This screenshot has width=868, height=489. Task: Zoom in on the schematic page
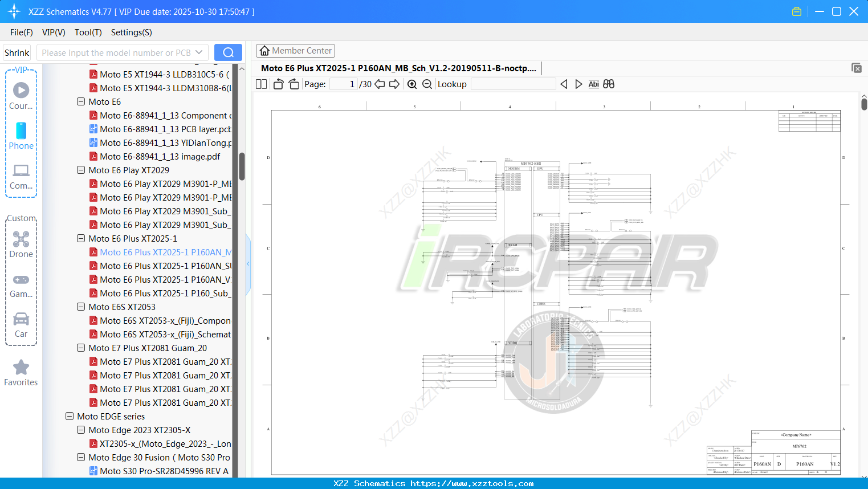coord(411,84)
